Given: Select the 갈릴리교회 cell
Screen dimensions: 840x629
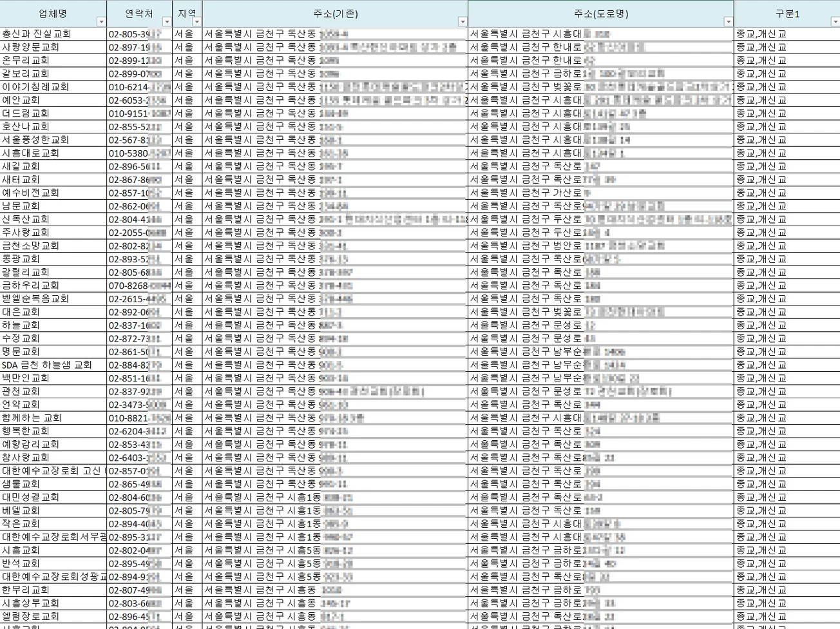Looking at the screenshot, I should coord(53,272).
